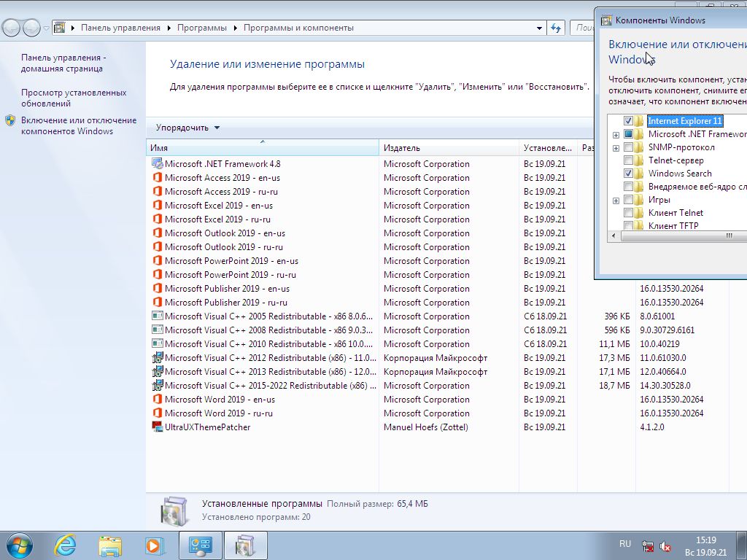Click the Office icon of Microsoft Publisher 2019 - en-us
The height and width of the screenshot is (560, 747).
tap(158, 288)
